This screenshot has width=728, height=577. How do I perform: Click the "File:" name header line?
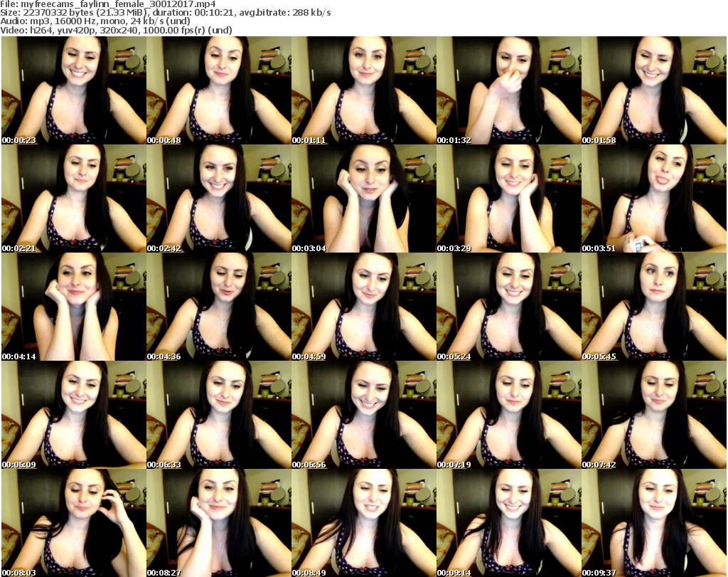coord(108,4)
